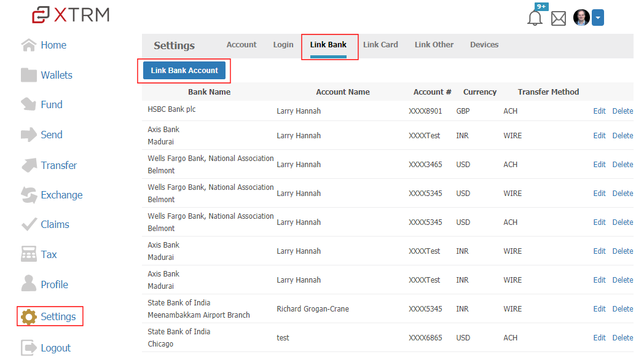Click the Transfer Method column header
Viewport: 644px width, 357px height.
coord(548,92)
